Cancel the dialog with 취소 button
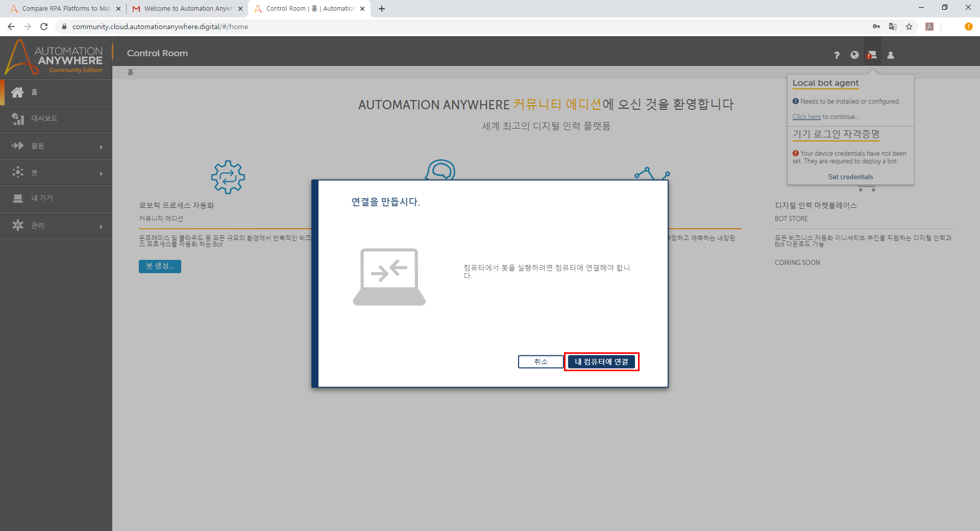Image resolution: width=980 pixels, height=531 pixels. point(541,361)
